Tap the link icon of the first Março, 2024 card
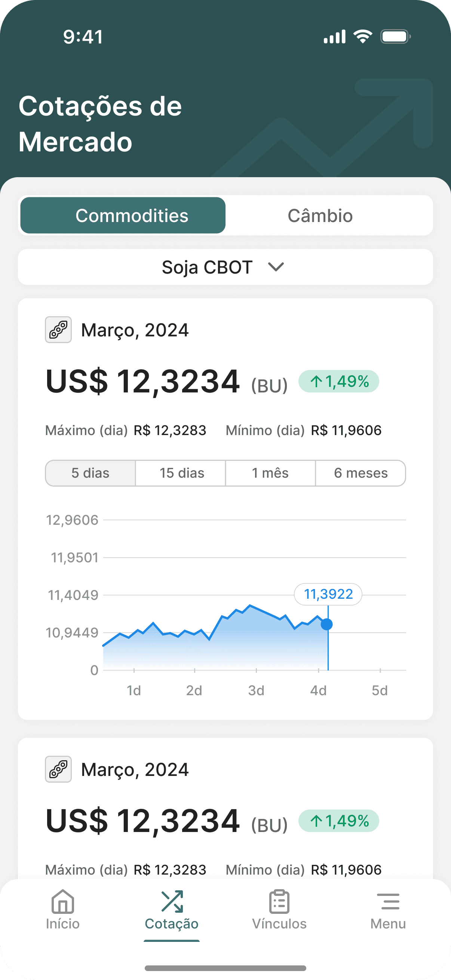This screenshot has width=451, height=980. pyautogui.click(x=58, y=329)
